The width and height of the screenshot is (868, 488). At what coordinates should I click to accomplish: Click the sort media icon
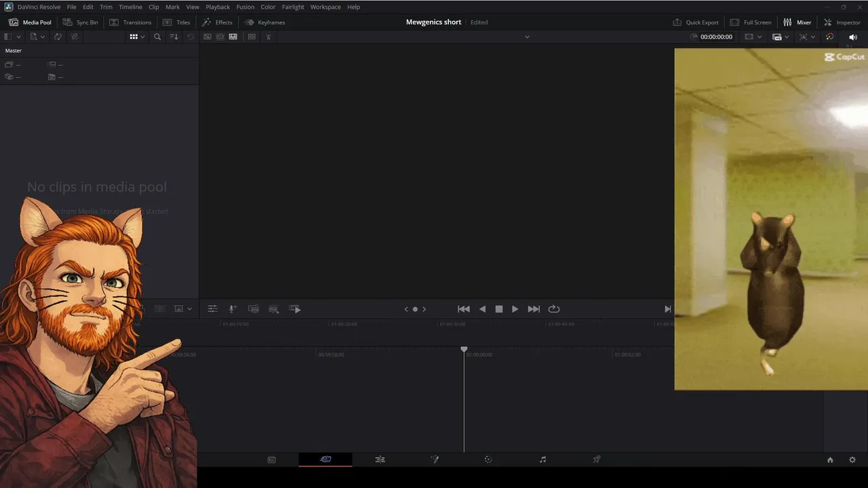[174, 37]
